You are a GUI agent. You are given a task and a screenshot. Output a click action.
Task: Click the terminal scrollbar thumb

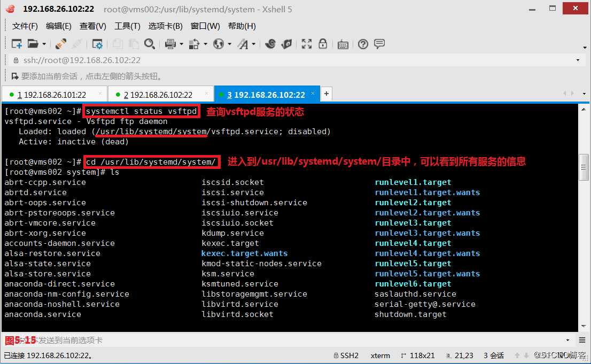pos(584,167)
